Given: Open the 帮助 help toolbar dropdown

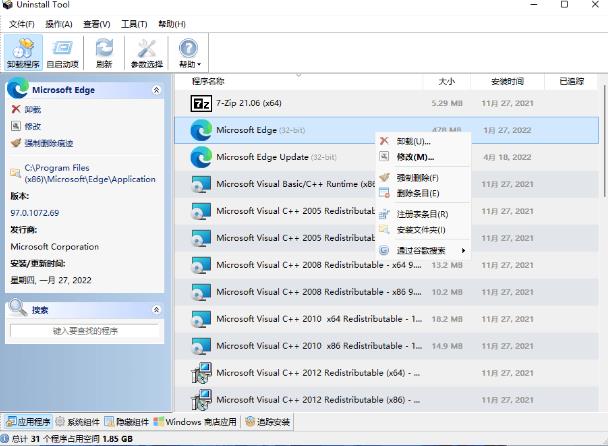Looking at the screenshot, I should point(189,52).
